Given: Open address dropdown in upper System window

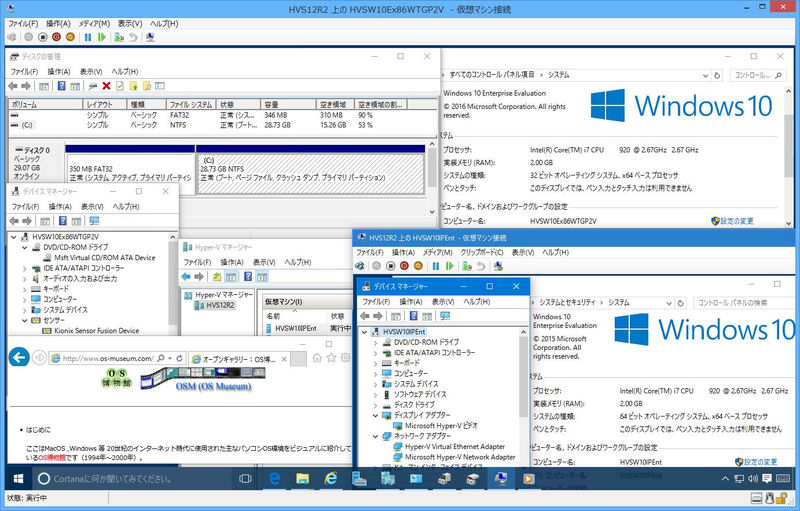Looking at the screenshot, I should (705, 75).
